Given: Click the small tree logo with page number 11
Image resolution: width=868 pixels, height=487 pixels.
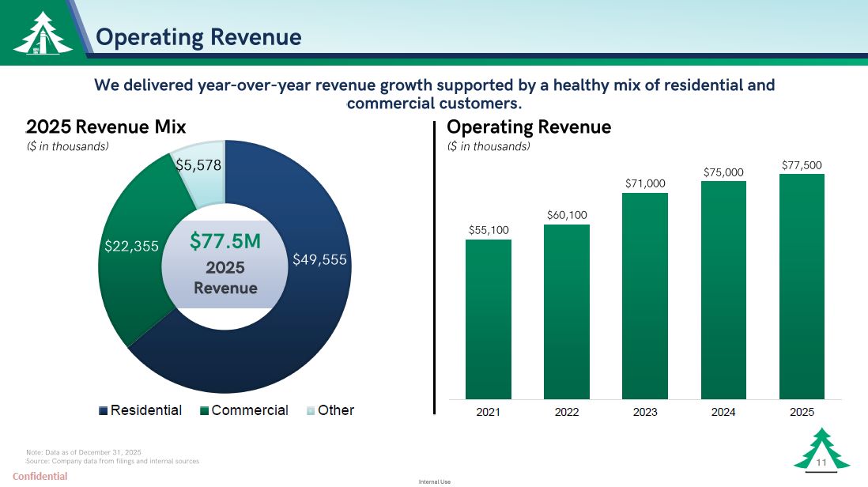Looking at the screenshot, I should coord(821,451).
